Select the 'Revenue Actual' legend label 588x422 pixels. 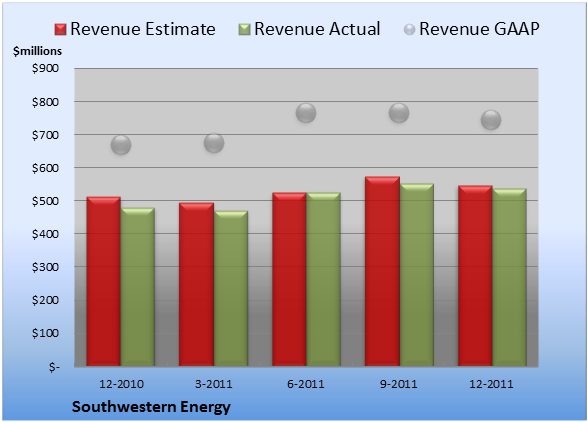pos(317,29)
